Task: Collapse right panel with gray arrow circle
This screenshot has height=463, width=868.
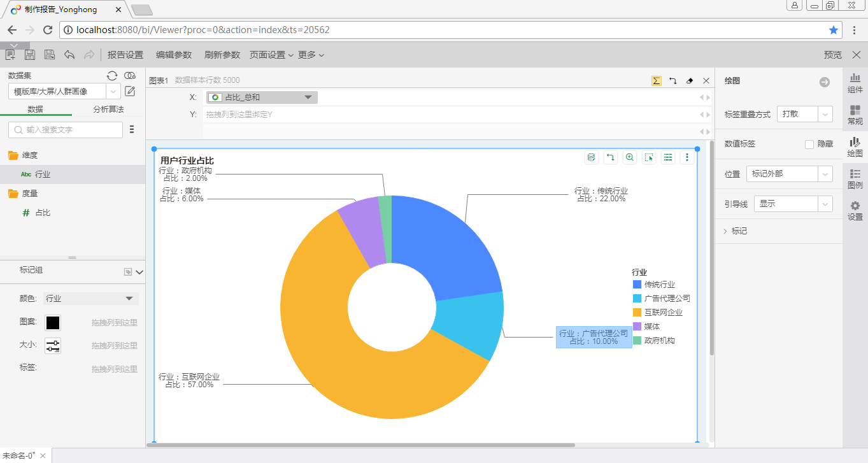Action: pyautogui.click(x=825, y=82)
